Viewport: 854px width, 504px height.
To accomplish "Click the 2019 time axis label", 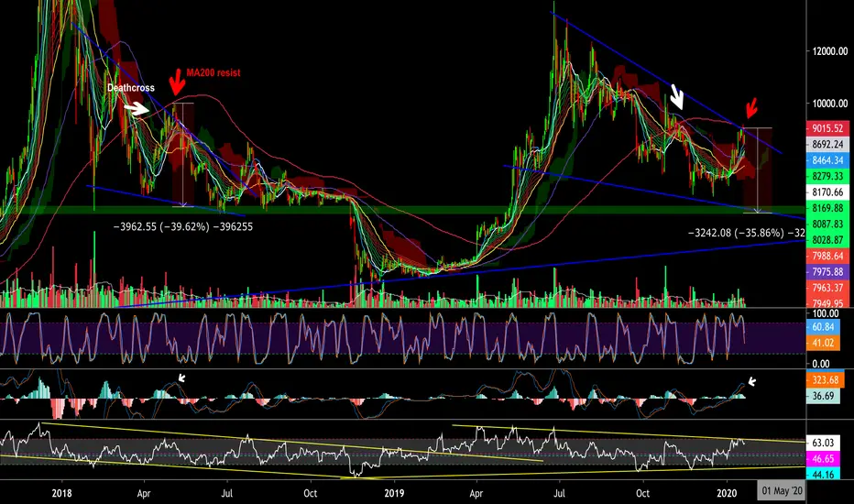I will (x=394, y=493).
